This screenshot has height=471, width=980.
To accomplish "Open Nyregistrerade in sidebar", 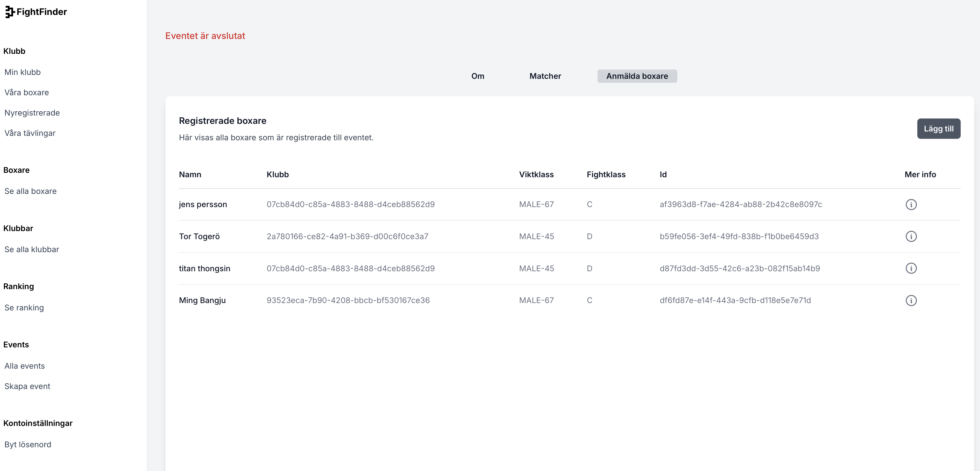I will (32, 113).
